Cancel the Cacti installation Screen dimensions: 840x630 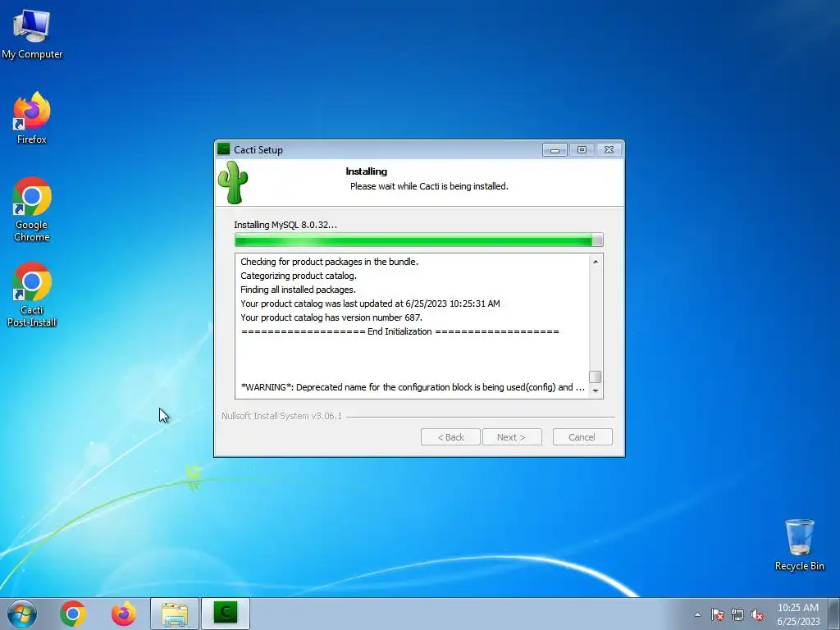582,437
